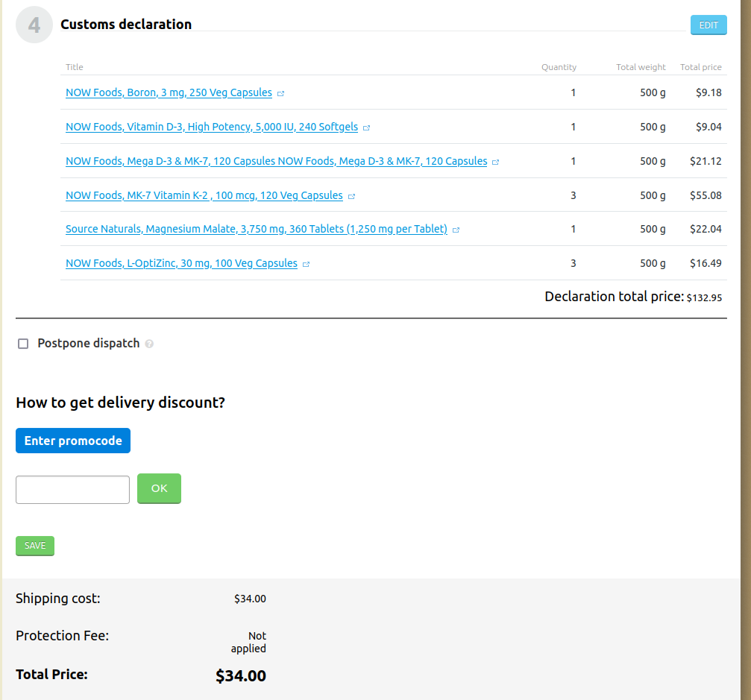
Task: Click the Total weight column header
Action: coord(641,67)
